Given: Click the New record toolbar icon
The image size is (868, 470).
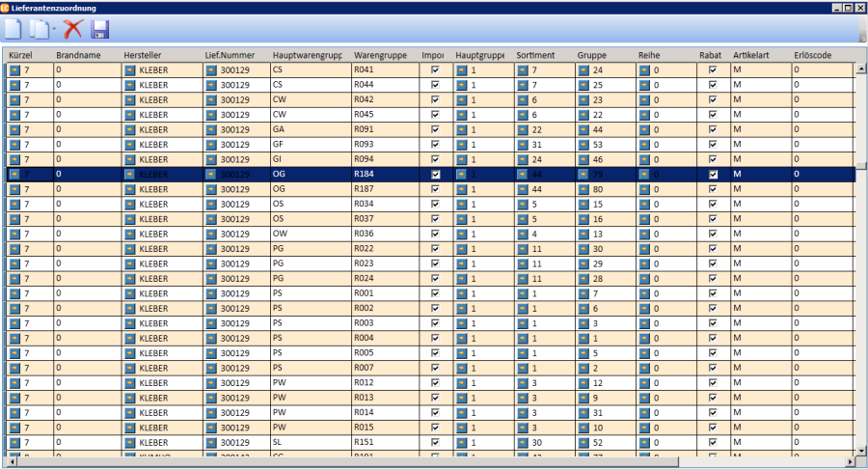Looking at the screenshot, I should tap(13, 29).
